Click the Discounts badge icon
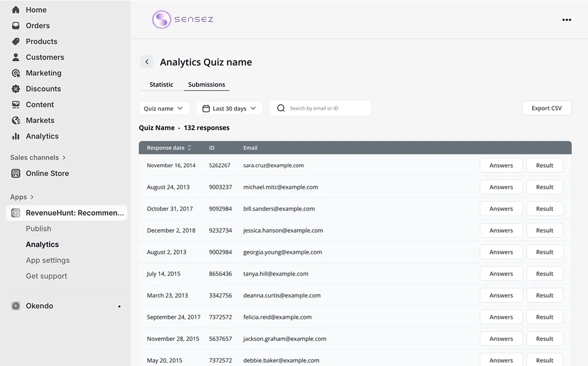This screenshot has height=366, width=588. [16, 88]
